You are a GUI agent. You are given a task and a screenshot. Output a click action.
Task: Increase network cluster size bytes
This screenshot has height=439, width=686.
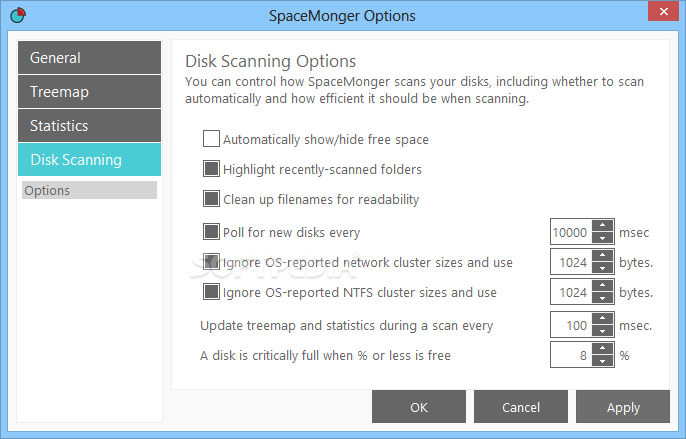(602, 256)
